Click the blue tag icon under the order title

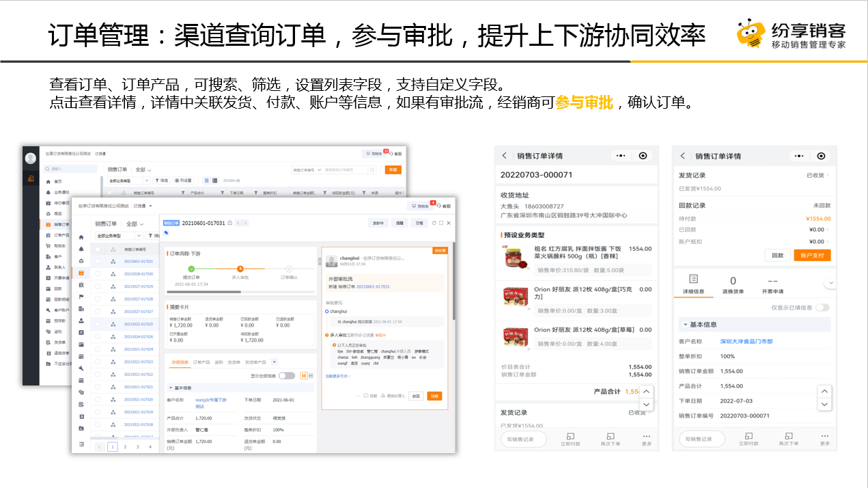pyautogui.click(x=166, y=233)
